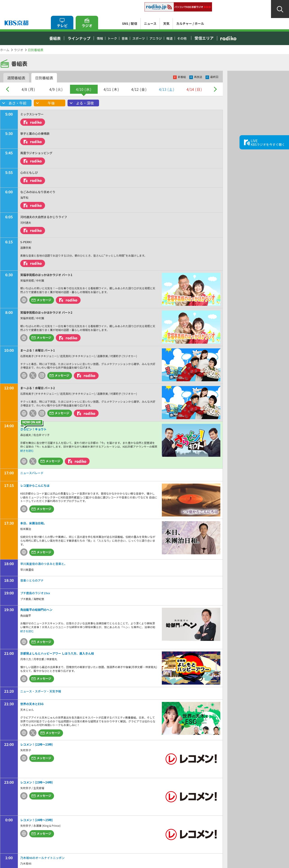Open website globe icon for ほっかほかラジオ パート1
Viewport: 289px width, 868px height.
(24, 300)
